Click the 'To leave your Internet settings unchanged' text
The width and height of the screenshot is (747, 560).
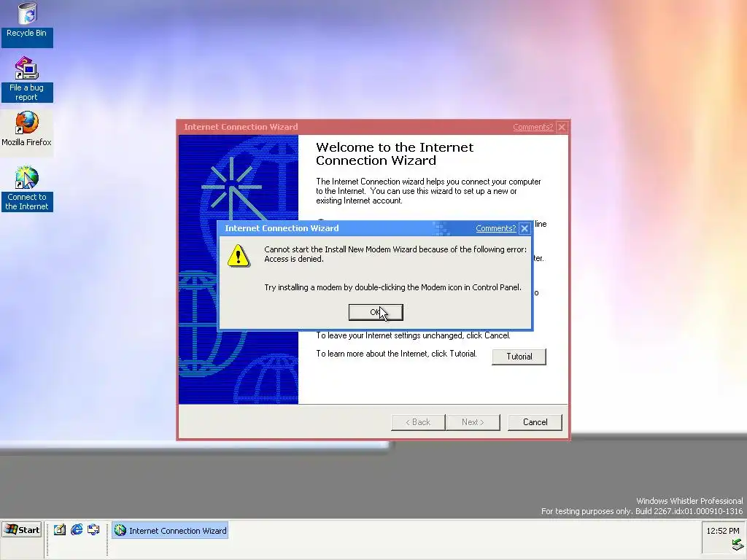point(413,335)
